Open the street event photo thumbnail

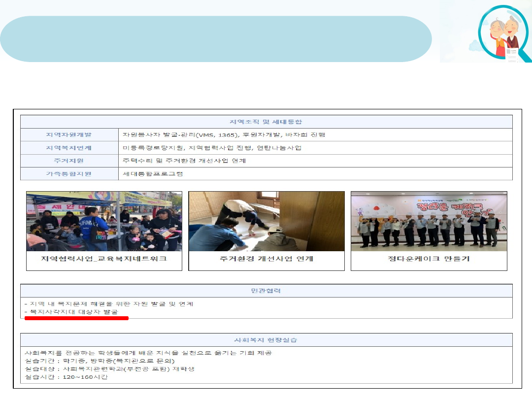click(x=104, y=221)
